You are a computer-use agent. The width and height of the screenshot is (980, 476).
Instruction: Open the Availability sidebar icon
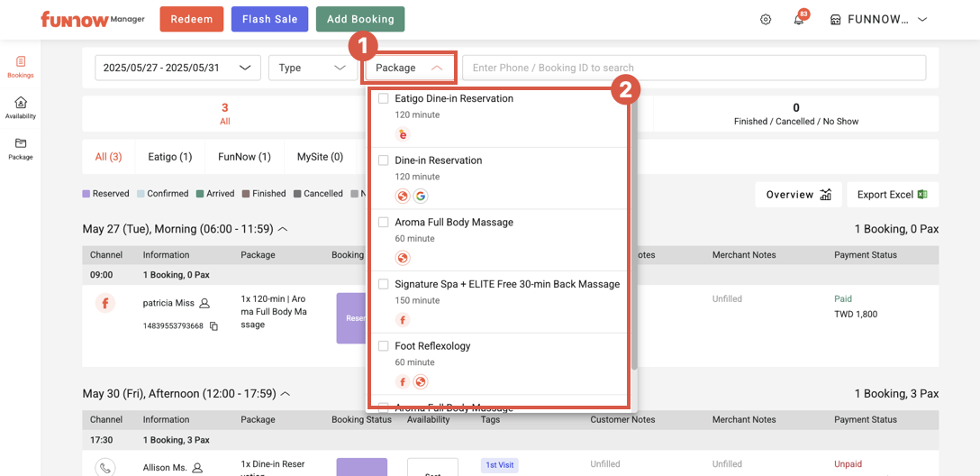coord(20,107)
